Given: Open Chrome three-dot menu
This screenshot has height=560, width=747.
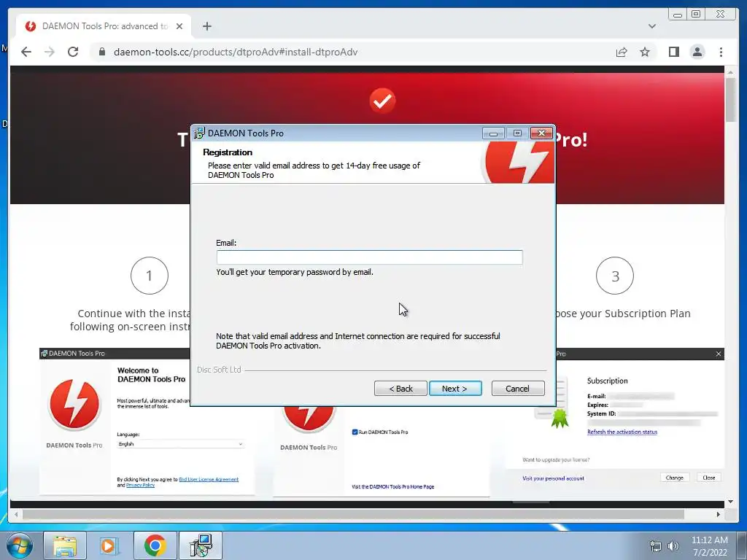Looking at the screenshot, I should pos(721,52).
